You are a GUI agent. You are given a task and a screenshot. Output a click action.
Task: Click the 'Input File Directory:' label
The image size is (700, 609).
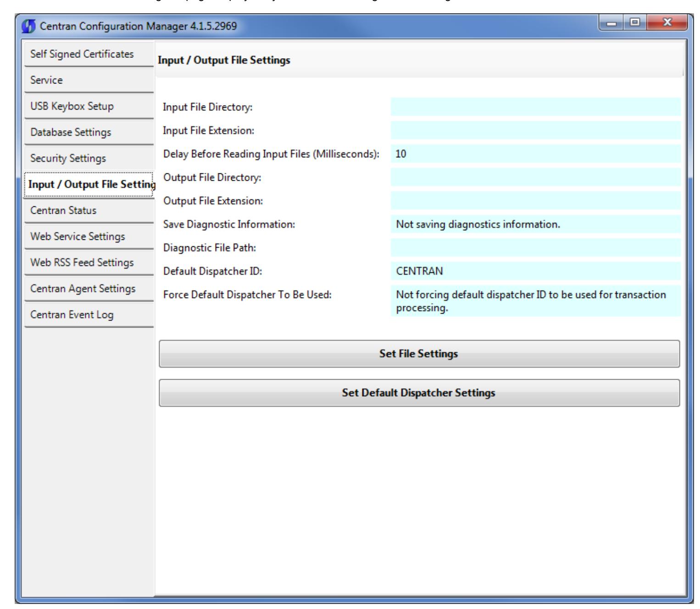click(208, 107)
